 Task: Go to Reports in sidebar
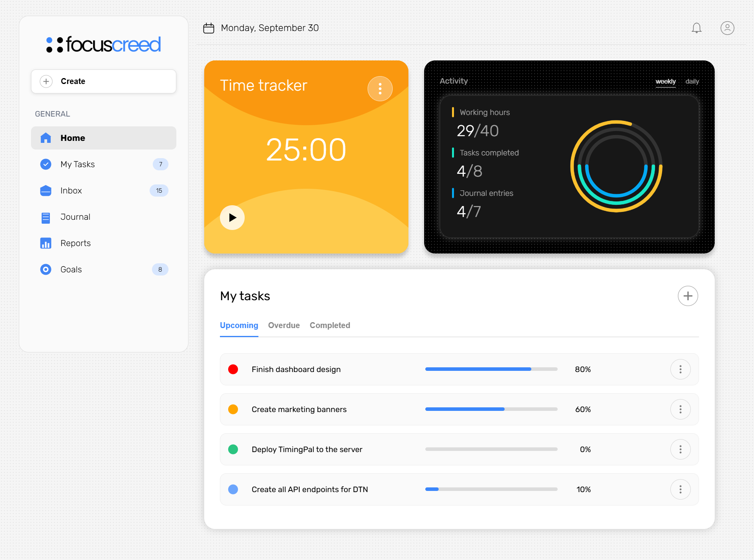[x=75, y=243]
